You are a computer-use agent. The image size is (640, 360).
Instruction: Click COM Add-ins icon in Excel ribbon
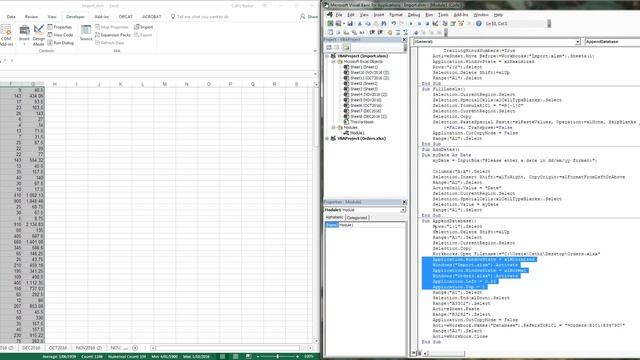click(x=6, y=35)
